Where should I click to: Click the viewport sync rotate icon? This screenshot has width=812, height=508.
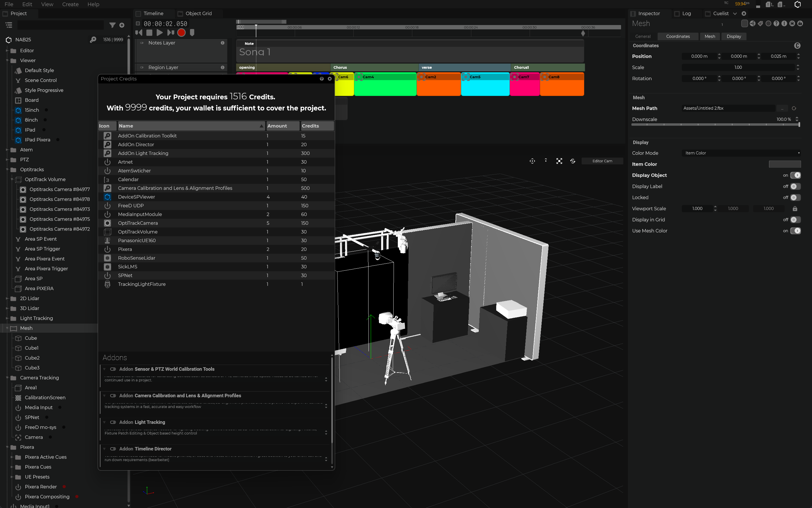click(x=573, y=161)
